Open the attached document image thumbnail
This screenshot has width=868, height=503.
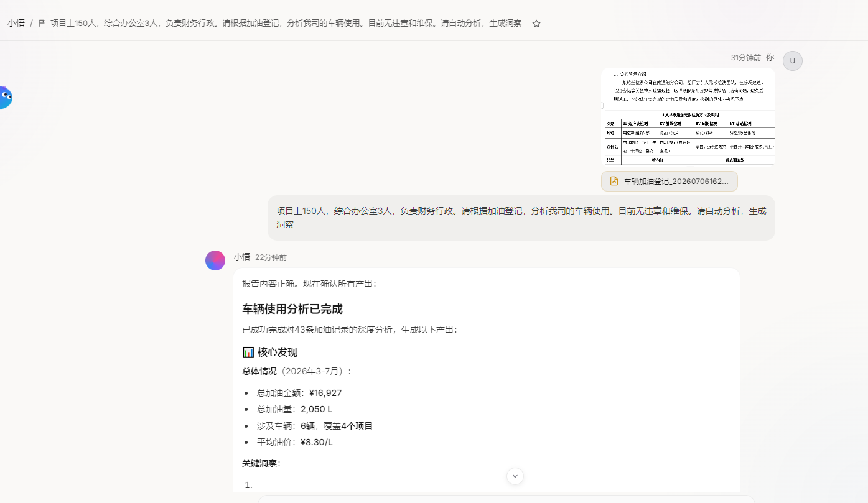688,117
